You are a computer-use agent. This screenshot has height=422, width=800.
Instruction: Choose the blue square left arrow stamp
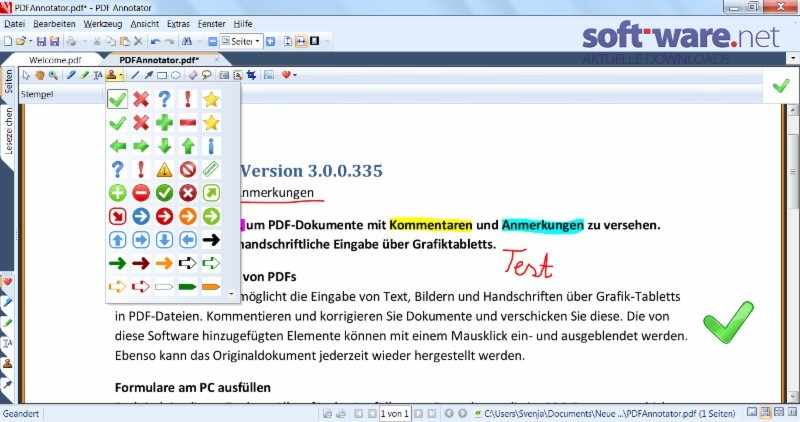coord(188,240)
